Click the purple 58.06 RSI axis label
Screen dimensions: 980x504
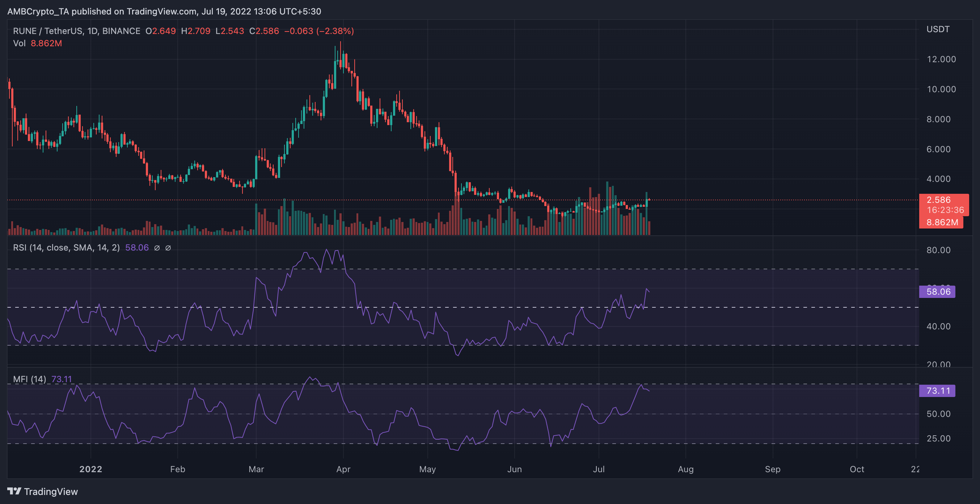point(937,291)
